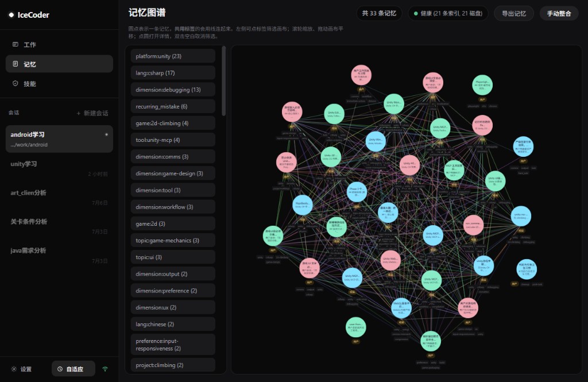The height and width of the screenshot is (382, 588).
Task: Open the pink Unity Web memory node
Action: (390, 260)
